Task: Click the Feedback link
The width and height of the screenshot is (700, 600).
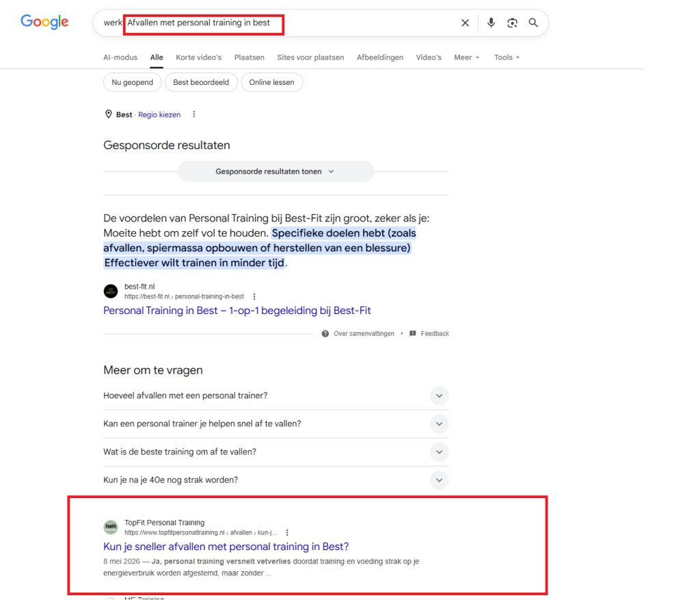Action: (435, 334)
